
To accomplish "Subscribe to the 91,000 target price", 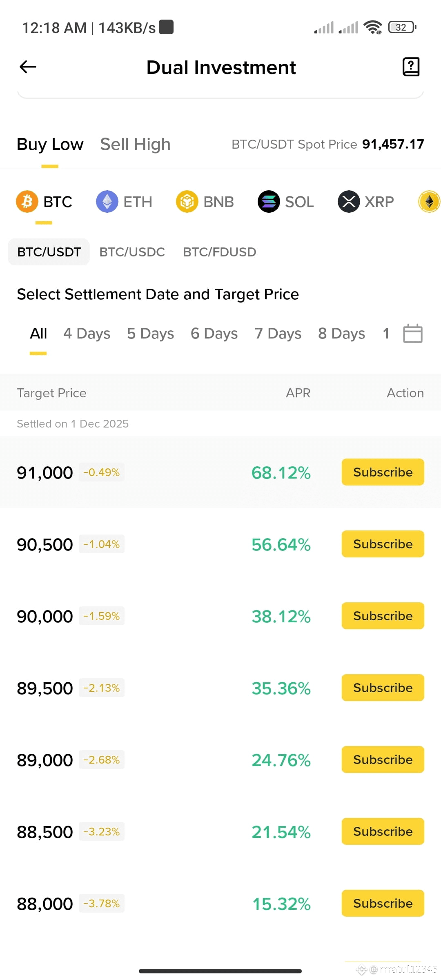I will pos(383,472).
